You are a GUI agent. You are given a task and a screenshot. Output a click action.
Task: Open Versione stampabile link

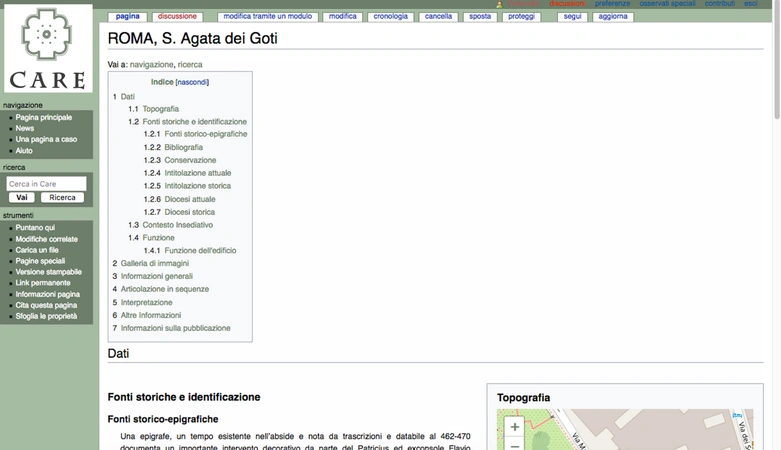[48, 272]
